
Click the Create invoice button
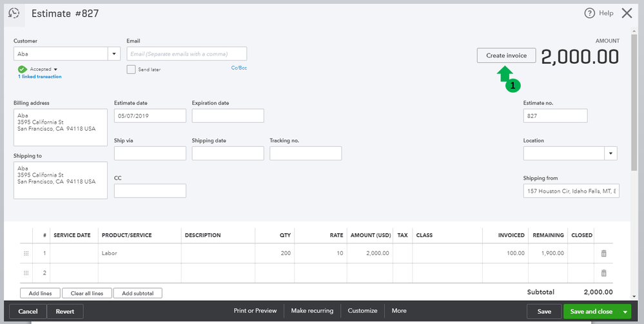[506, 55]
